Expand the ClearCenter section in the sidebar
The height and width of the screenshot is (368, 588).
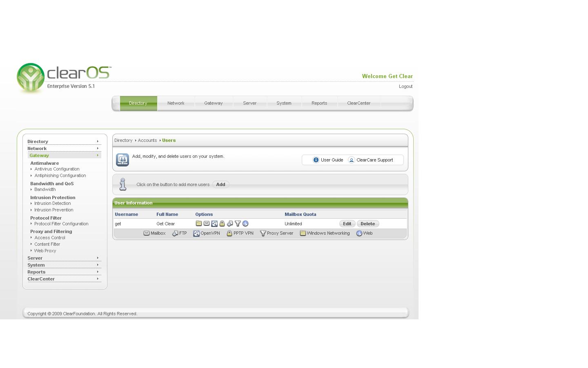tap(64, 279)
